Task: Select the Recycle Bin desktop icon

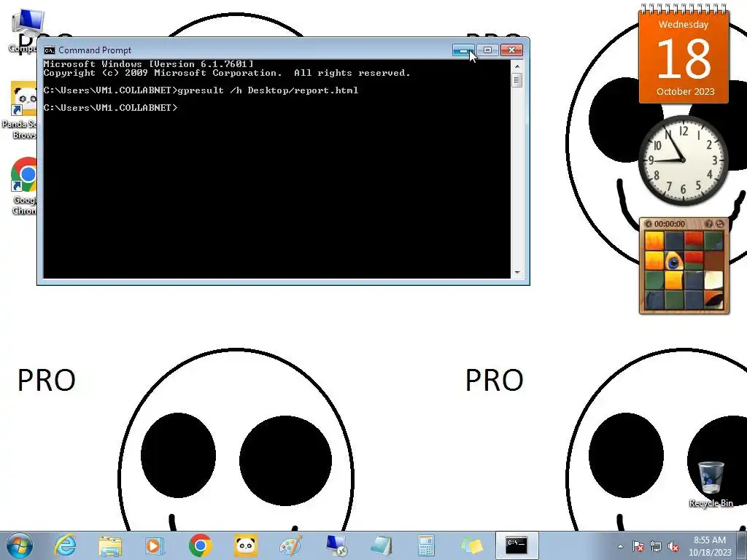Action: pyautogui.click(x=711, y=484)
